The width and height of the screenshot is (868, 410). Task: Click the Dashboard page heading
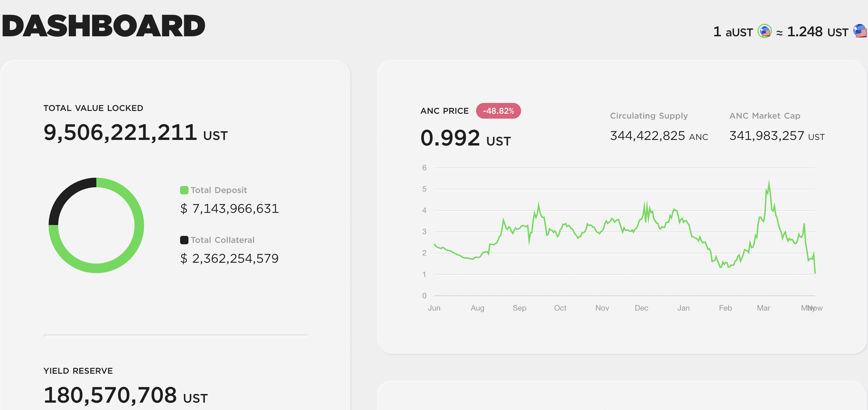[103, 26]
